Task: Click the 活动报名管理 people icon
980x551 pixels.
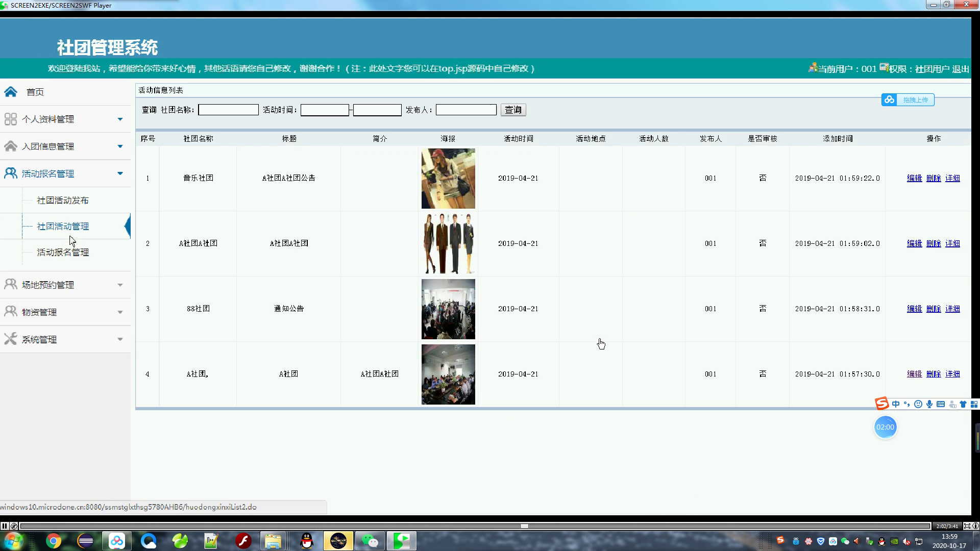Action: [x=11, y=173]
